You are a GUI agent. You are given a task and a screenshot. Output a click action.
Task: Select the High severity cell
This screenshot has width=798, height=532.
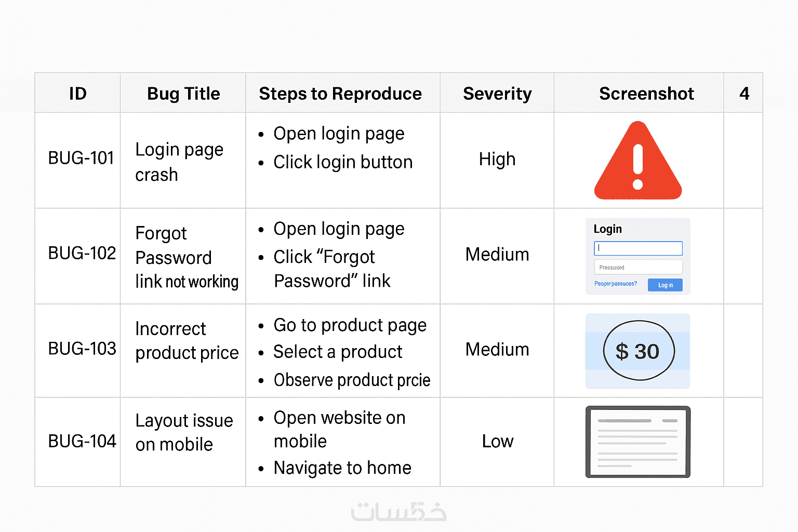click(x=497, y=159)
